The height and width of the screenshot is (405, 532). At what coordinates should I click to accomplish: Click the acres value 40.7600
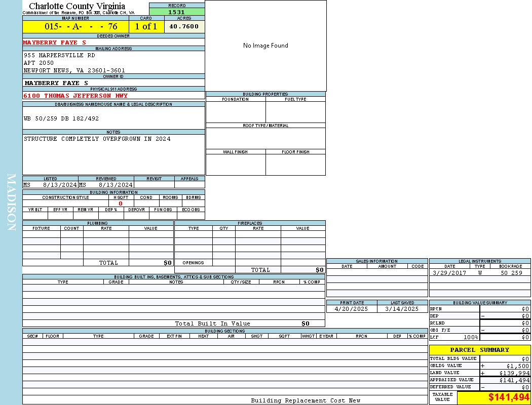184,26
